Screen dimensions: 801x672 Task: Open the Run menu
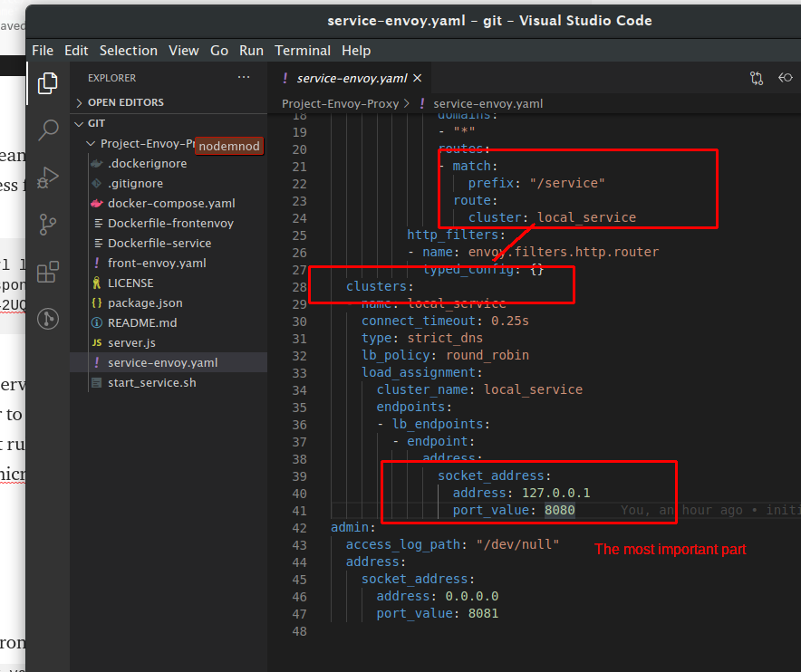pos(251,51)
